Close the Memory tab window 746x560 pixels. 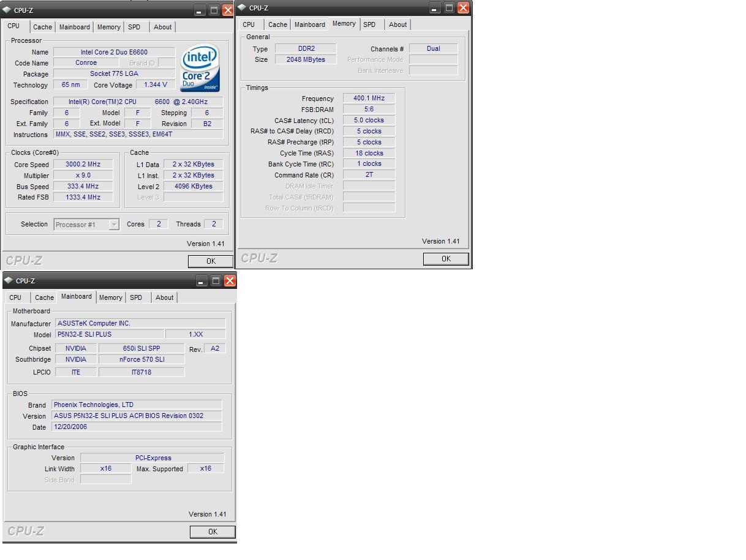[463, 8]
